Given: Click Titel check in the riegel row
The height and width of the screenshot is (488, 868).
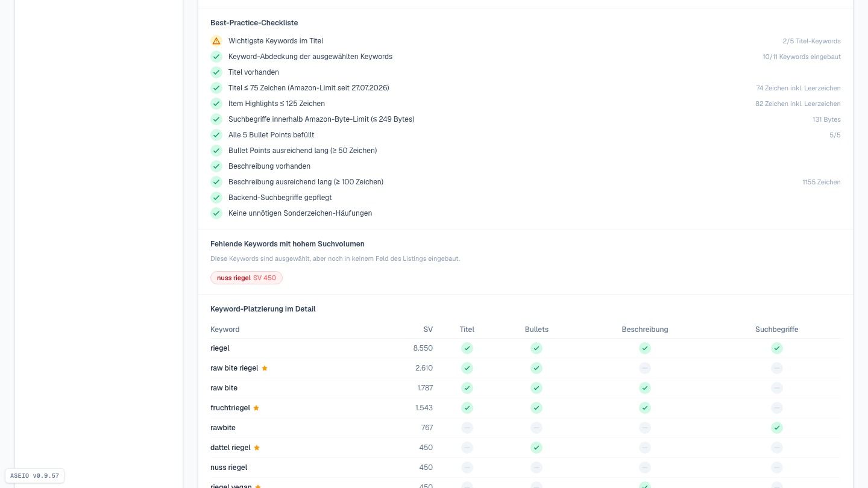Looking at the screenshot, I should coord(467,348).
